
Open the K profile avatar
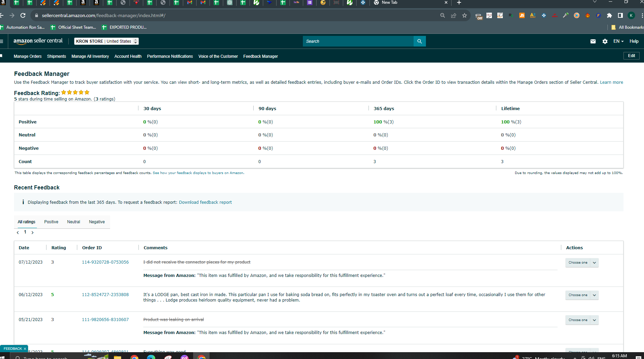tap(631, 15)
